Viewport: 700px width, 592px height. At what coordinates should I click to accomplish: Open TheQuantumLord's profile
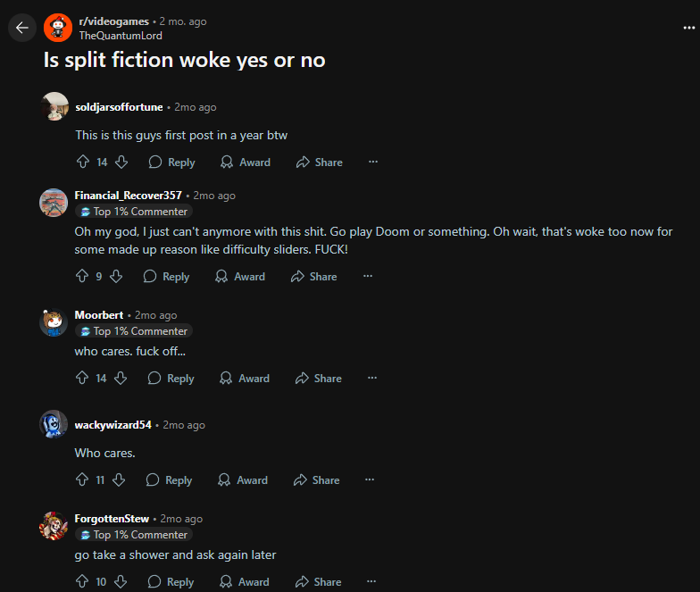pos(121,36)
